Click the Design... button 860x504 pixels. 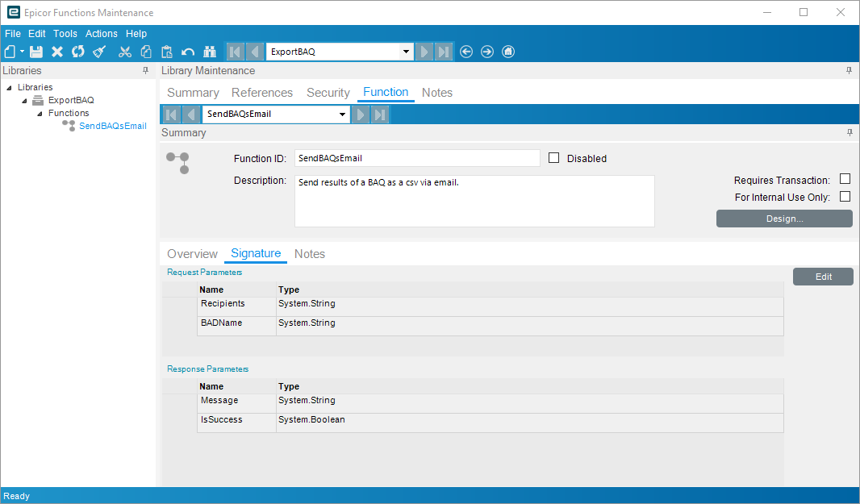click(784, 219)
